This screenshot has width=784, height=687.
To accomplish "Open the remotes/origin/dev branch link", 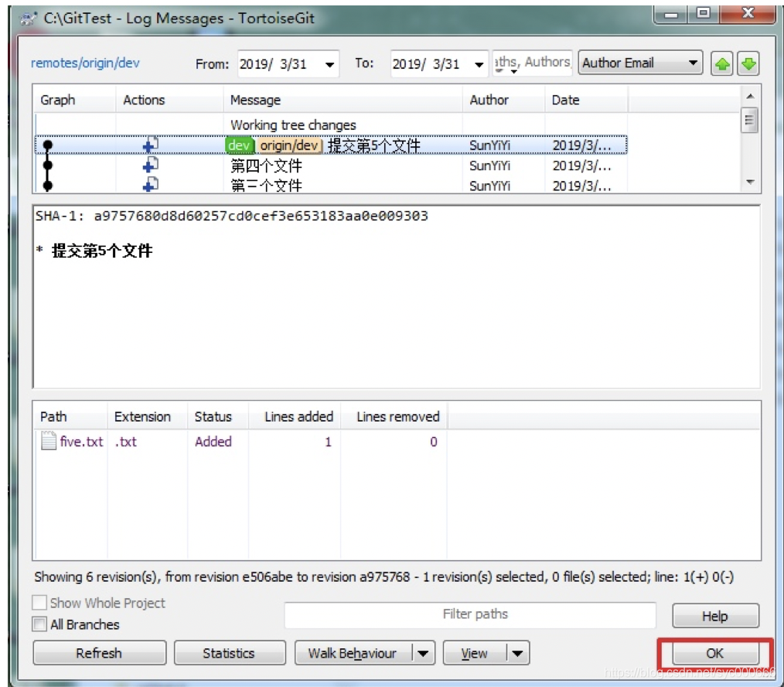I will (85, 63).
